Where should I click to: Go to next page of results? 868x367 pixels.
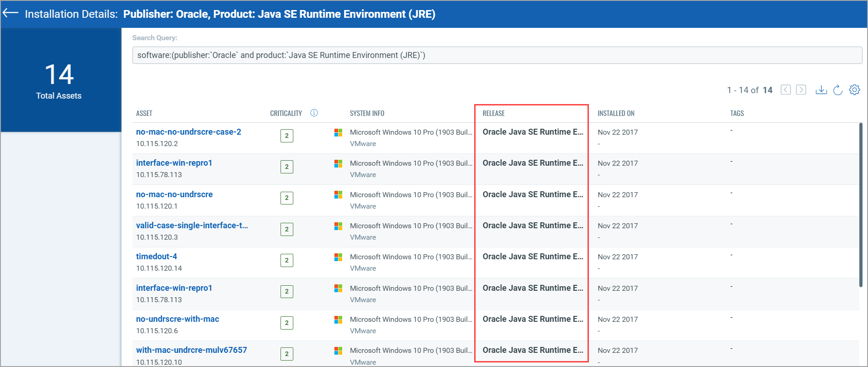point(801,90)
